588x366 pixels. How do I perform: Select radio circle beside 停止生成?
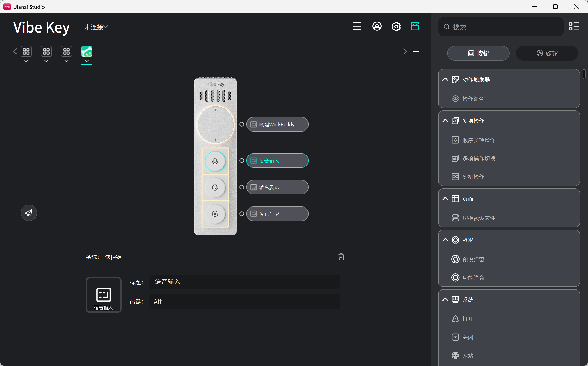coord(241,214)
